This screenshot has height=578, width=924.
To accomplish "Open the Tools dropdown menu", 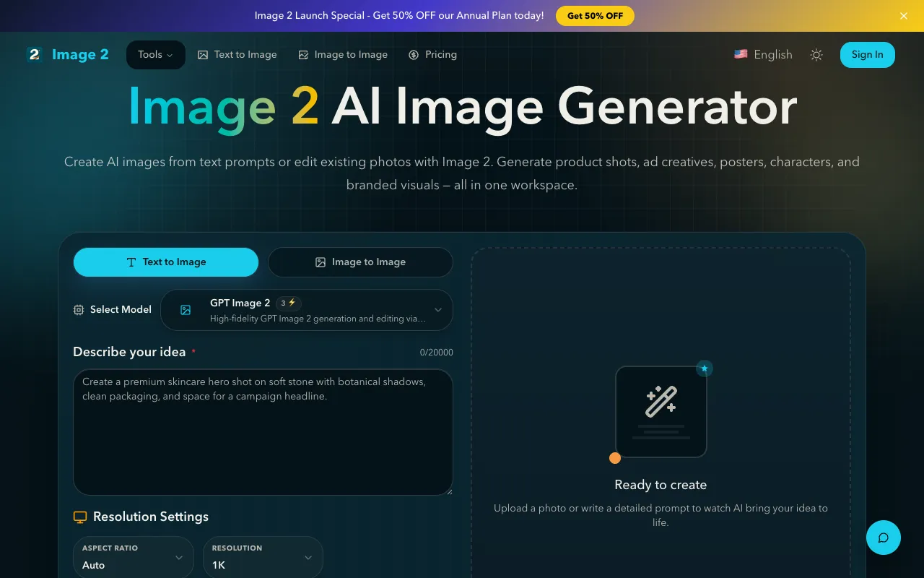I will (156, 55).
